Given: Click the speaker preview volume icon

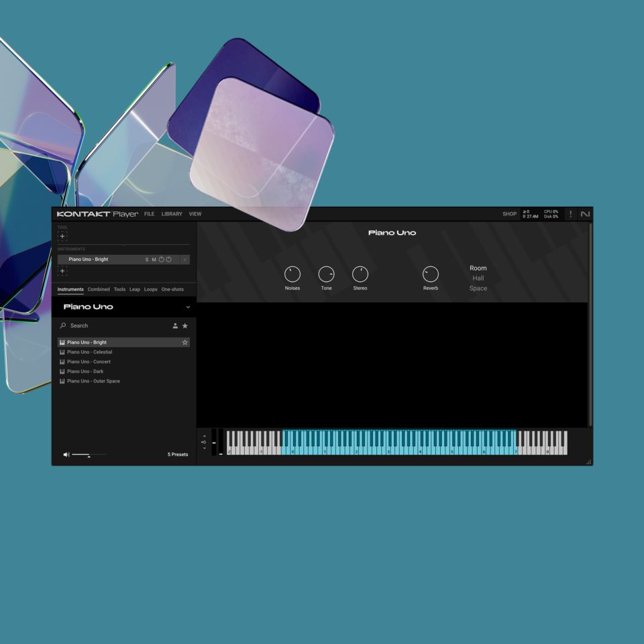Looking at the screenshot, I should (x=66, y=455).
